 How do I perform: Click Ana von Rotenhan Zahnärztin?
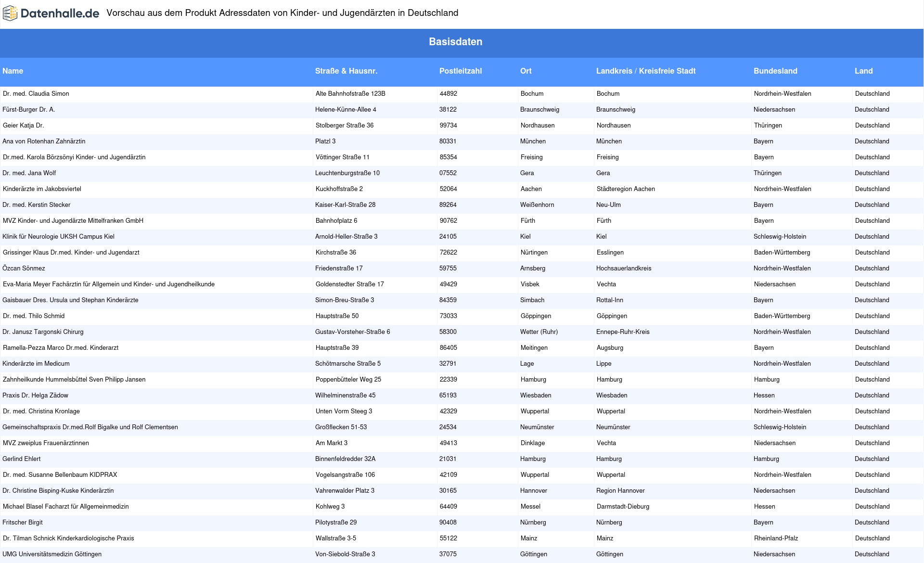pos(44,141)
